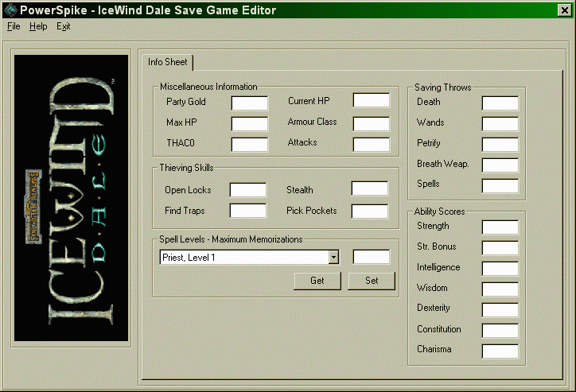Click the Str. Bonus field
The height and width of the screenshot is (392, 576).
(500, 248)
